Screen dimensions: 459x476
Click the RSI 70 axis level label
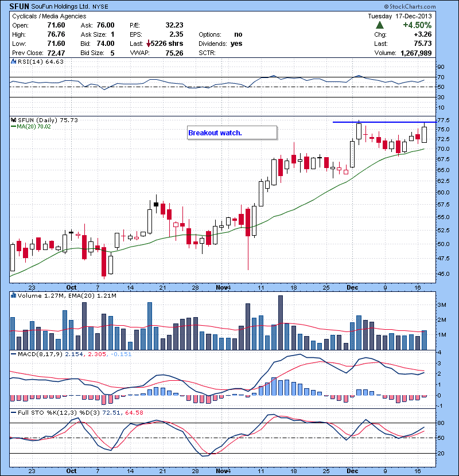coord(441,77)
